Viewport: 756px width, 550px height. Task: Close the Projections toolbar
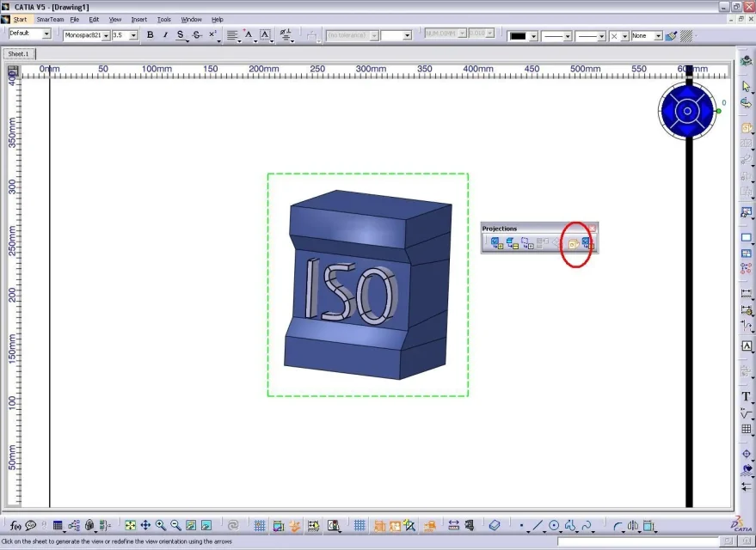[592, 229]
